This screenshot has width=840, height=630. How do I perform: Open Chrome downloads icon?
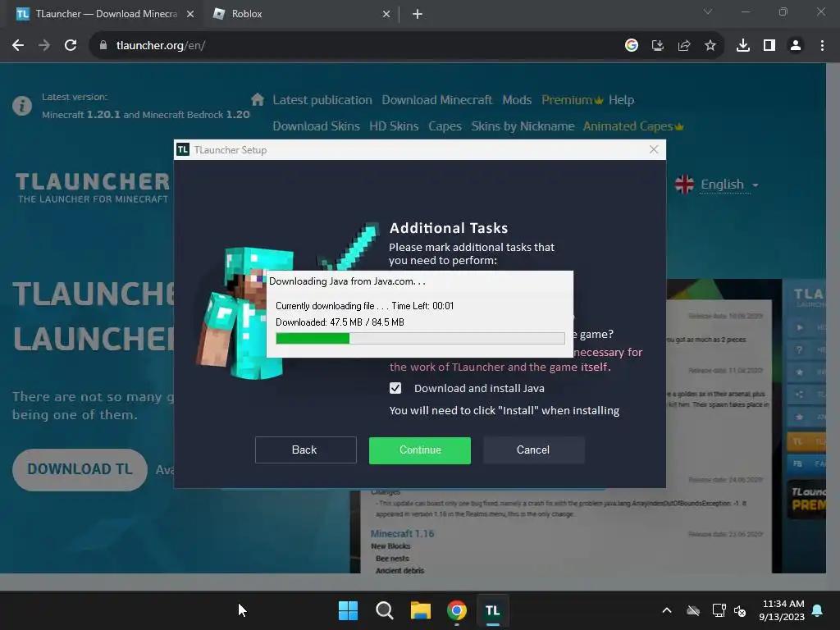743,46
